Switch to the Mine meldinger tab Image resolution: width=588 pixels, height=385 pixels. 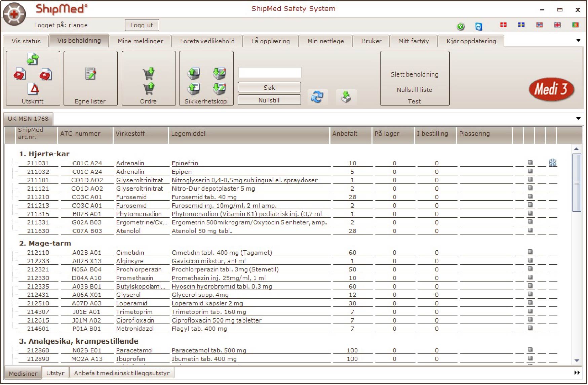[x=140, y=41]
